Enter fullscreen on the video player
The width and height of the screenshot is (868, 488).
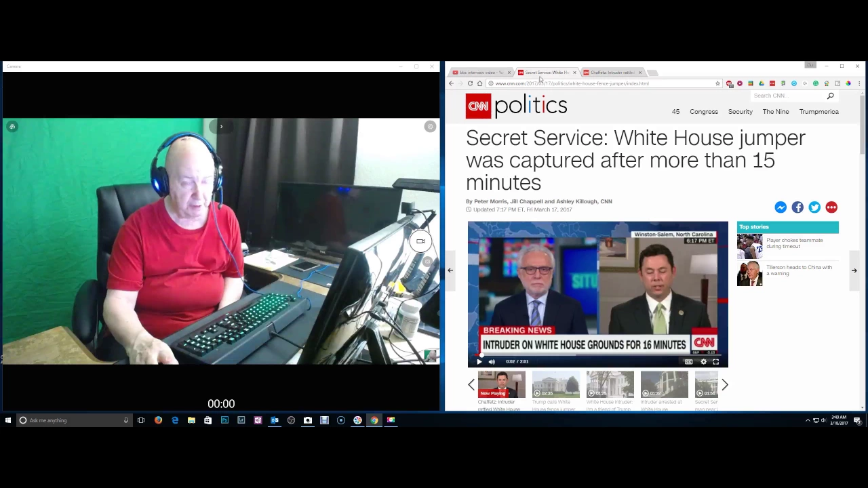[715, 361]
